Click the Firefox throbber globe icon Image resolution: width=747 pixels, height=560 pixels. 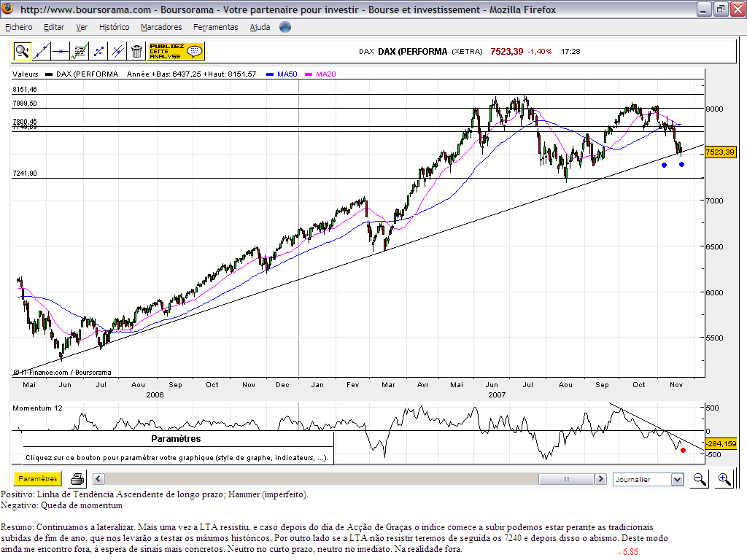285,27
